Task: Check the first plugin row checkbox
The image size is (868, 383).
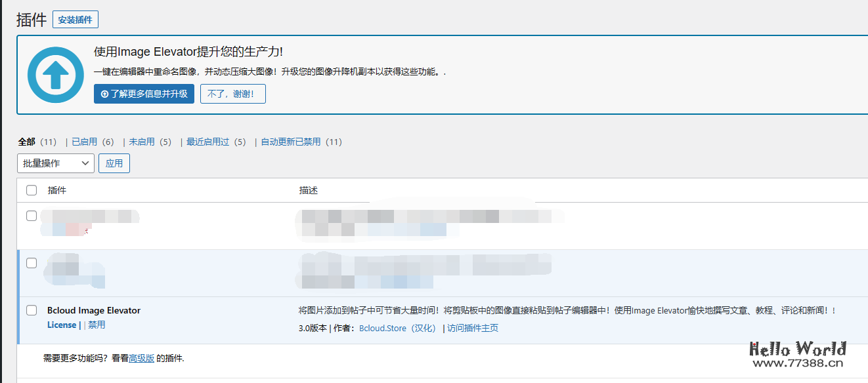Action: [31, 215]
